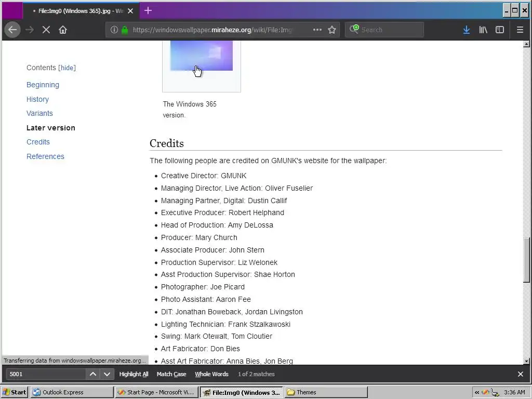The width and height of the screenshot is (532, 399).
Task: Click 'Producer: Mary Church' list item
Action: point(199,237)
